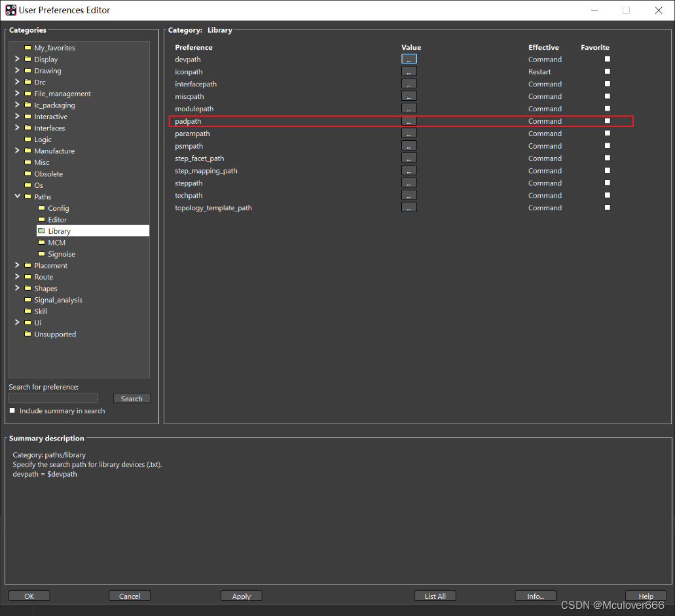Click the Search for preference text field
This screenshot has width=675, height=616.
tap(53, 398)
